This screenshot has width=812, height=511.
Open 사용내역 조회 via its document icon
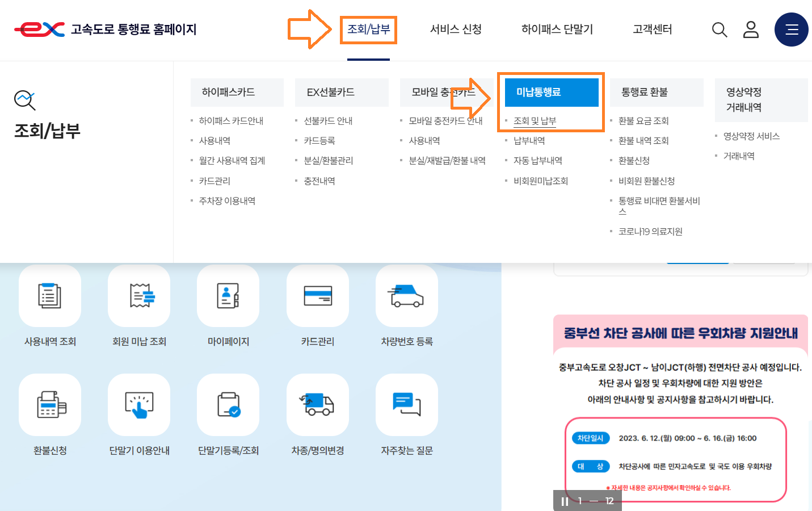(x=49, y=296)
